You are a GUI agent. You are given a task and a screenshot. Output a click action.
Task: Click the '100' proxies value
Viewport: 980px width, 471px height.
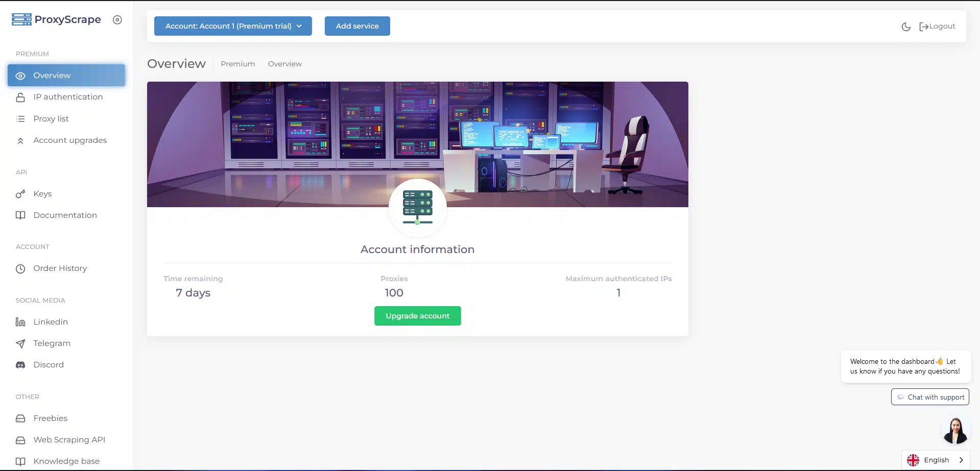coord(394,293)
